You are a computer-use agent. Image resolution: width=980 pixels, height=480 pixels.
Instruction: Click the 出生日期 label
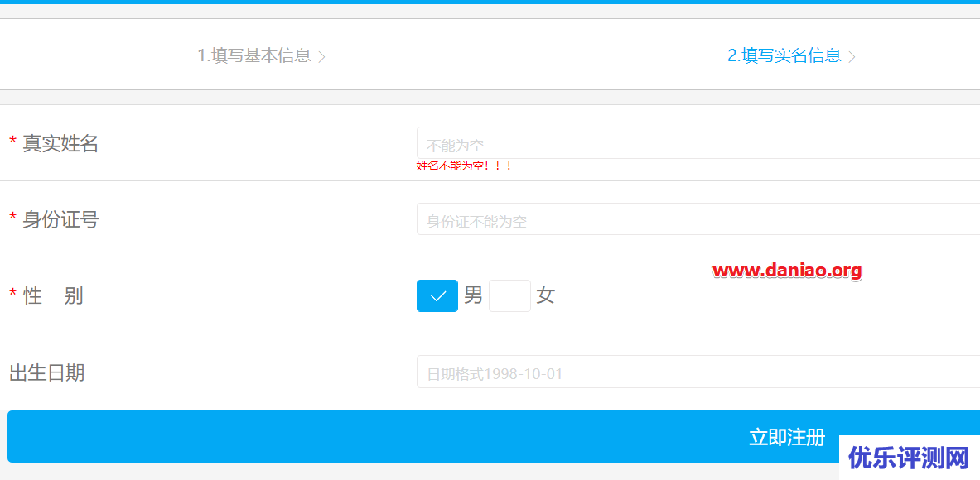pos(47,373)
